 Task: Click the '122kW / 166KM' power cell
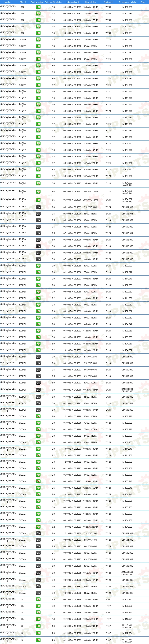[x=91, y=488]
